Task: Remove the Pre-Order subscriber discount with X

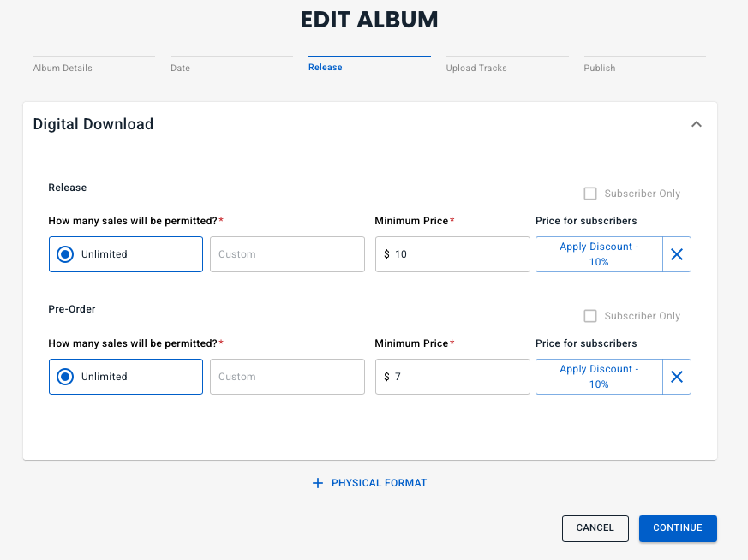Action: (676, 377)
